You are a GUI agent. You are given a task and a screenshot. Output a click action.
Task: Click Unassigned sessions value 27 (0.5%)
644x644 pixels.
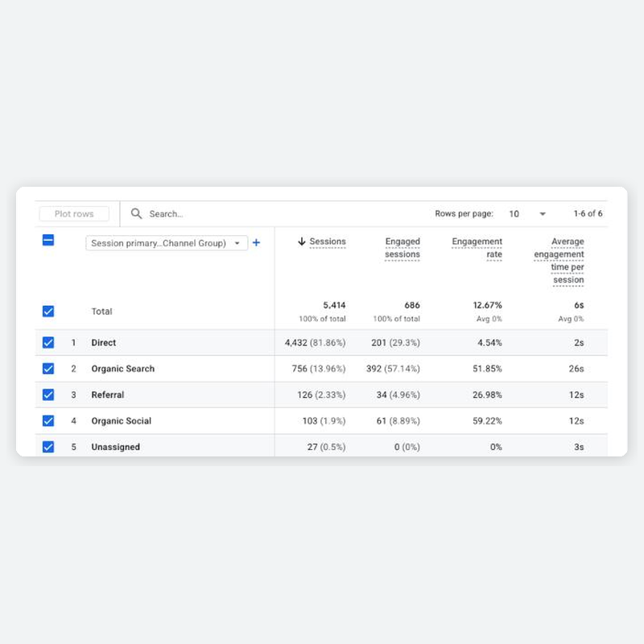pos(327,447)
